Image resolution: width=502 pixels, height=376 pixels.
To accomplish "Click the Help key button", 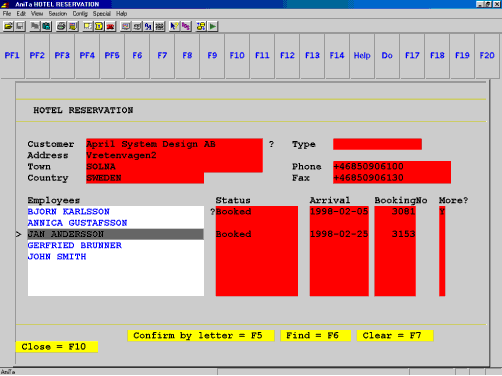I will [362, 56].
